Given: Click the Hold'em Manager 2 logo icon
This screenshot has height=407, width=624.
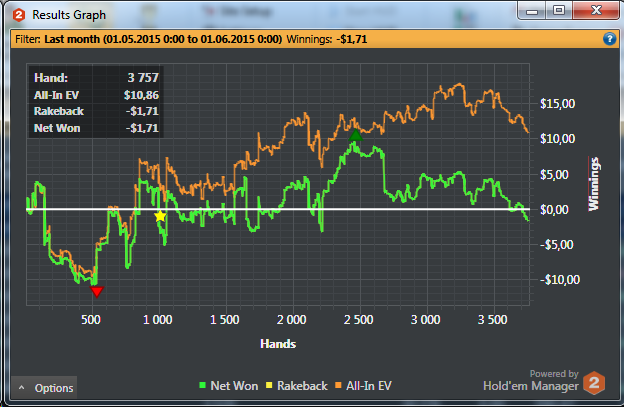Looking at the screenshot, I should 594,383.
